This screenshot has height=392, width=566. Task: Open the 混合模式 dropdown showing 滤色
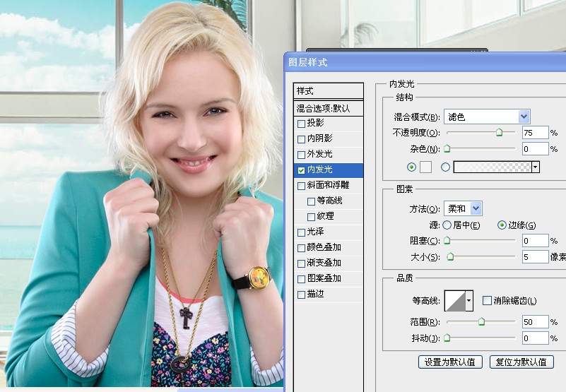coord(487,117)
